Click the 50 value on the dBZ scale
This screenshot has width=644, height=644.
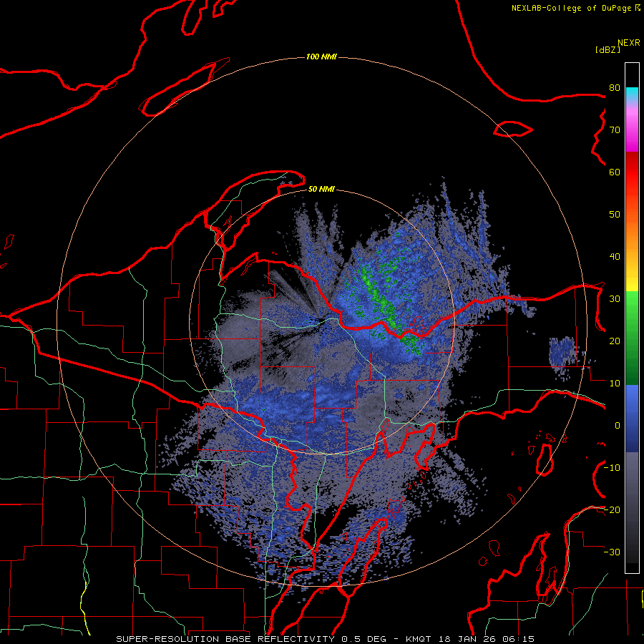(x=615, y=215)
